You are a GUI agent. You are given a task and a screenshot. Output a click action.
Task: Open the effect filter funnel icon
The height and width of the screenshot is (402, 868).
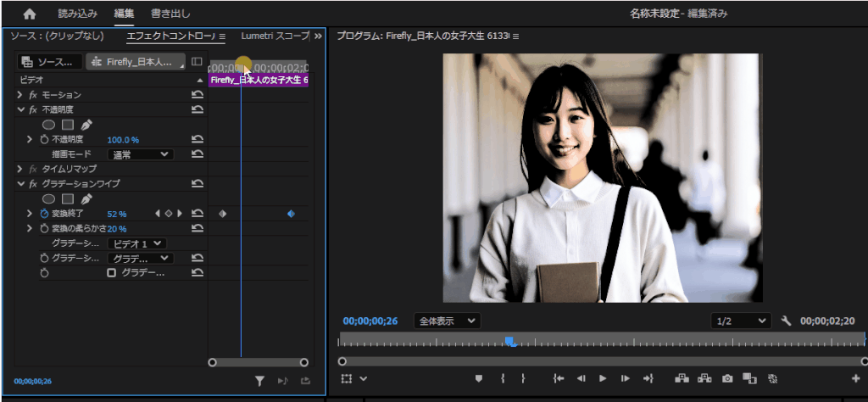(259, 381)
